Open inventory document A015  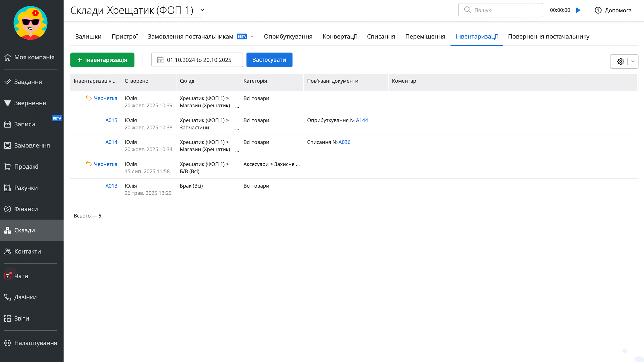click(x=111, y=120)
